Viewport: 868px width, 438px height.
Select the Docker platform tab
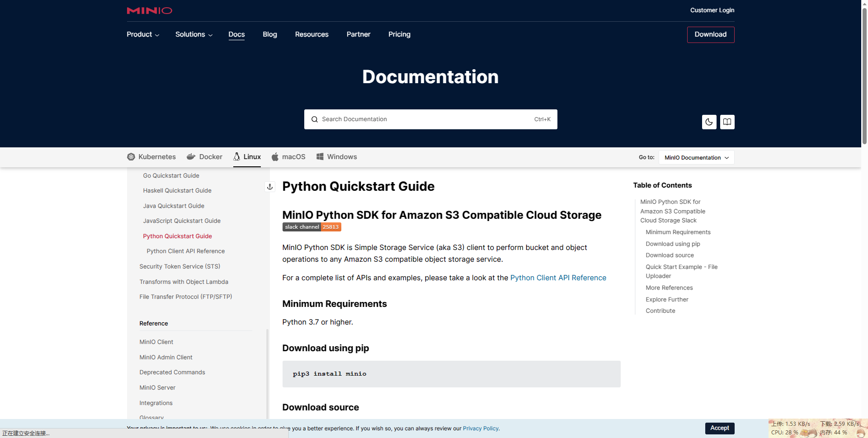(204, 157)
